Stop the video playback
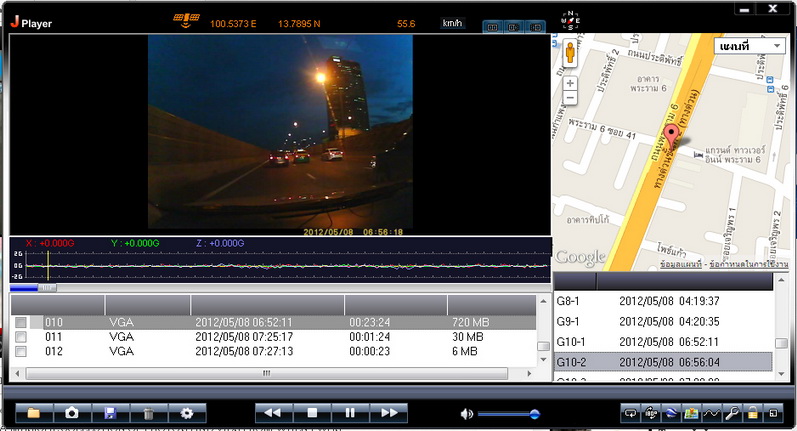The width and height of the screenshot is (797, 431). (312, 412)
